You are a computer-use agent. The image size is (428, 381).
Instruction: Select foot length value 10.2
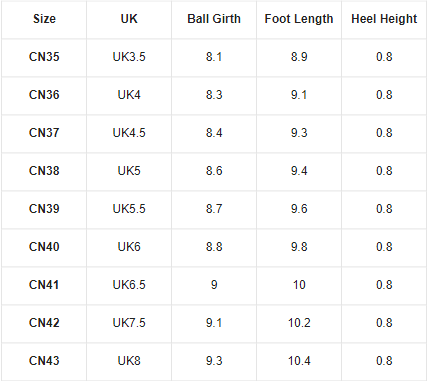(x=299, y=323)
